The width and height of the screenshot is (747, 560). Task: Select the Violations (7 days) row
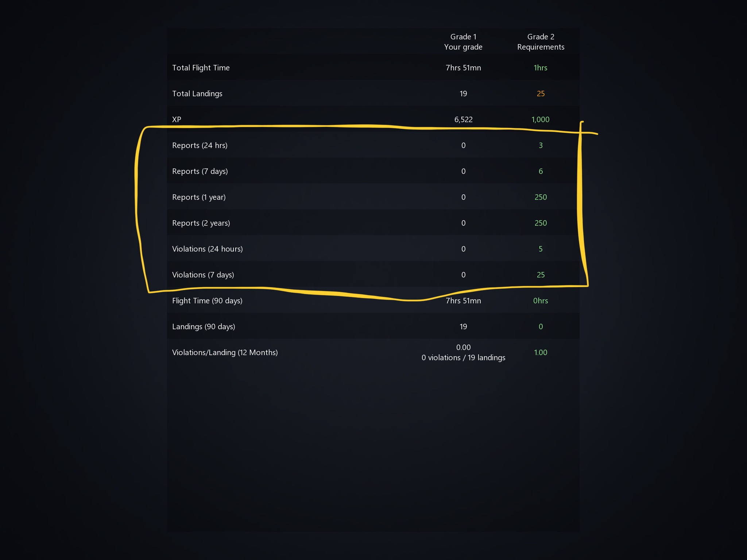pyautogui.click(x=373, y=275)
